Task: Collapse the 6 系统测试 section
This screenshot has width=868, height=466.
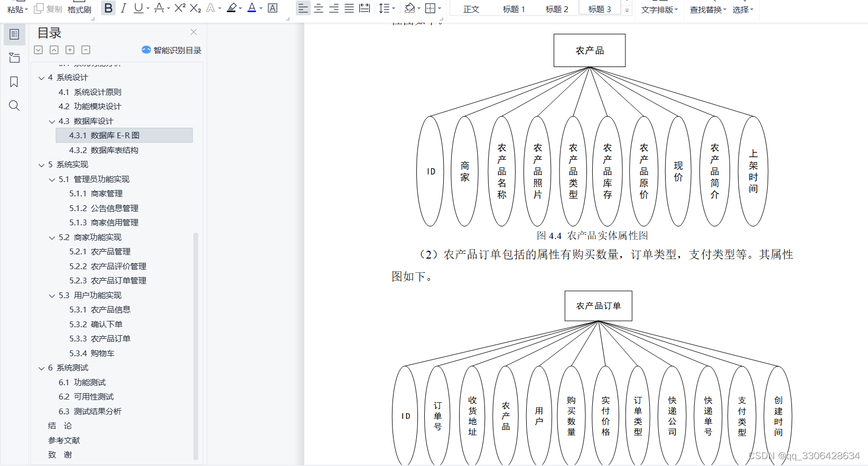Action: point(41,368)
